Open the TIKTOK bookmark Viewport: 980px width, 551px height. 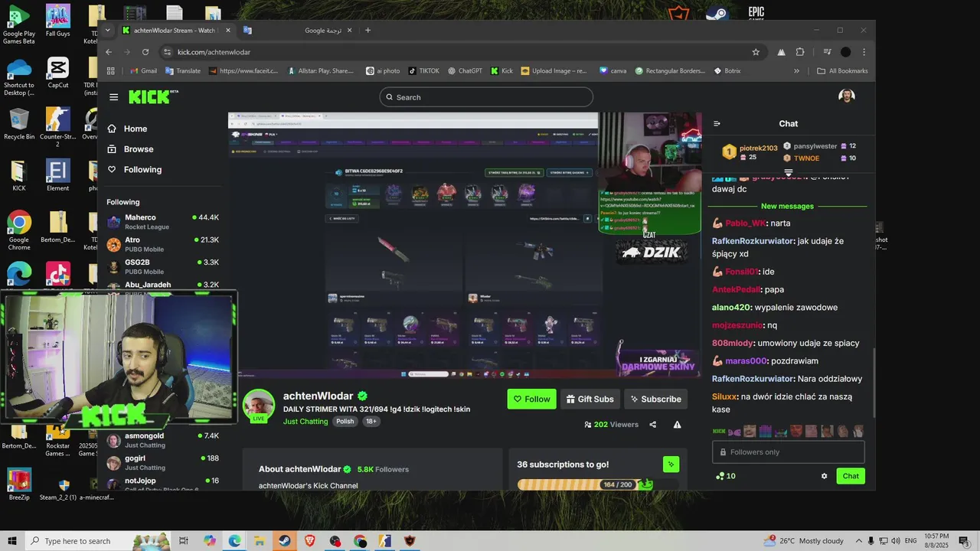point(424,70)
